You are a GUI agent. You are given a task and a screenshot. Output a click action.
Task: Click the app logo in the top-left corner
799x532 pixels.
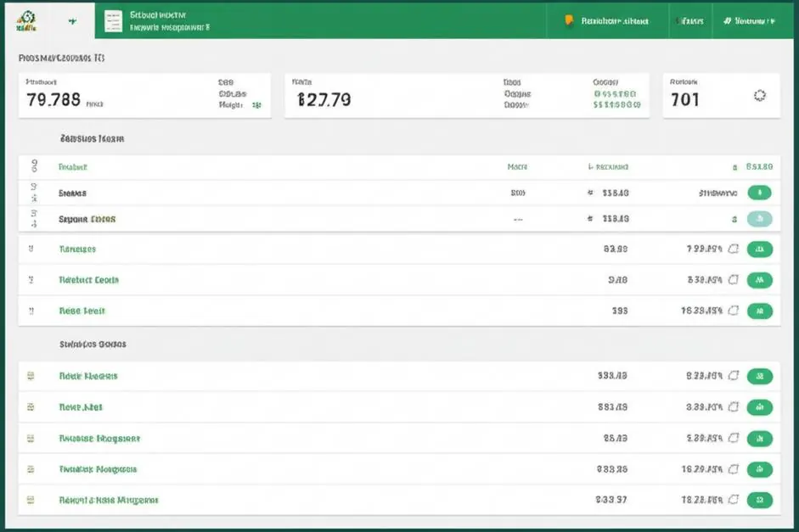coord(26,21)
